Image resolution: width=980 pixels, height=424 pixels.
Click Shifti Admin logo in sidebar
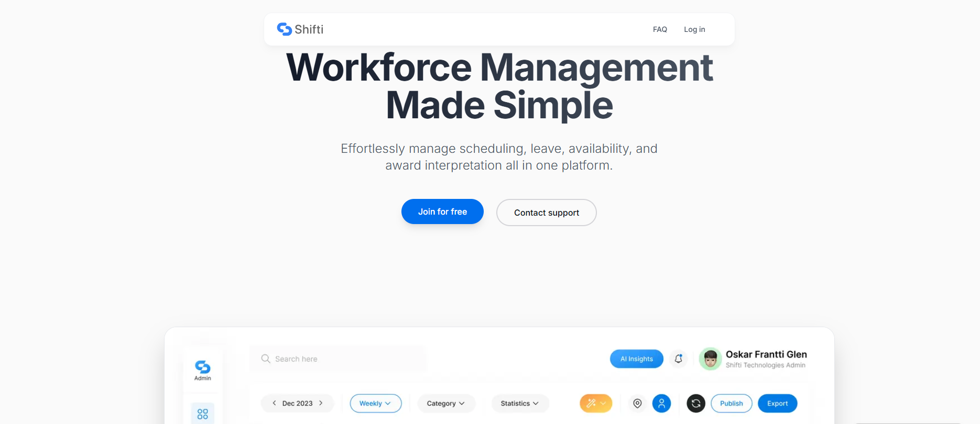pos(203,370)
